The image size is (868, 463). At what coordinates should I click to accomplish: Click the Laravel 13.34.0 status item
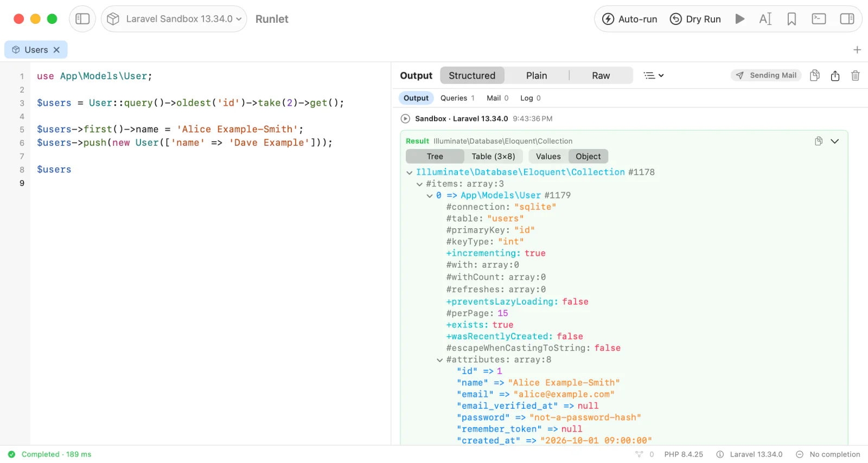(x=750, y=454)
